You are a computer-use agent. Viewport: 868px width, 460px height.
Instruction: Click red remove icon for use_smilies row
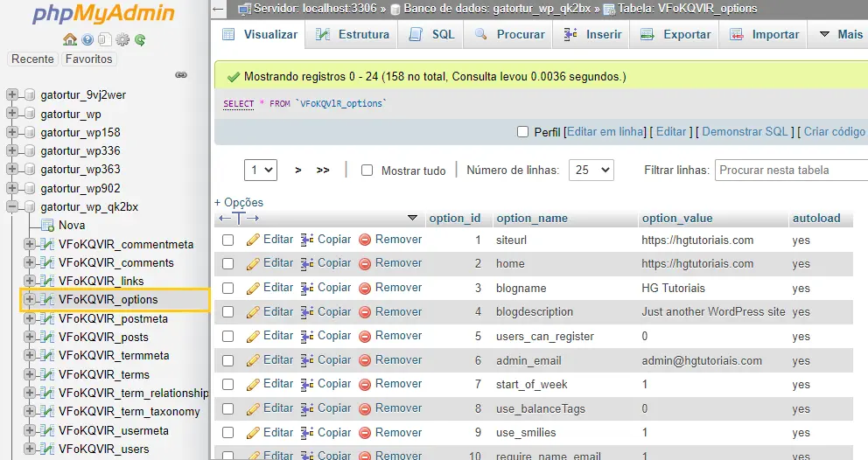(365, 433)
